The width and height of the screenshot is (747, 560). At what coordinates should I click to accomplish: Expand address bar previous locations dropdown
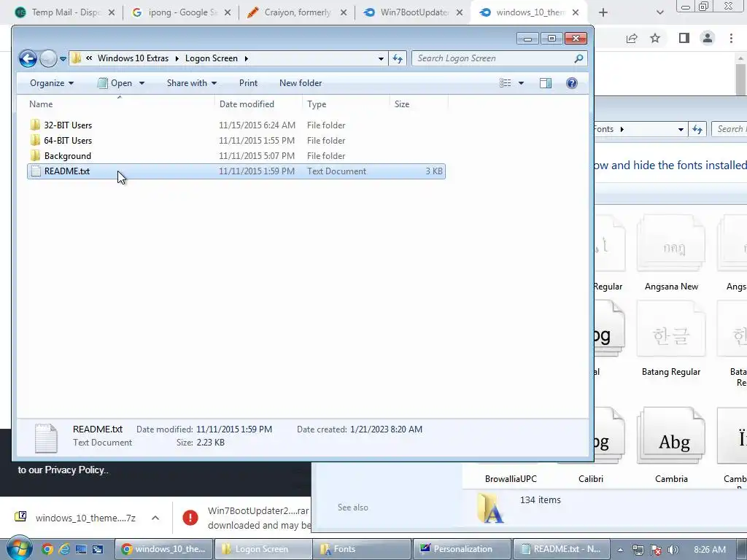tap(381, 58)
